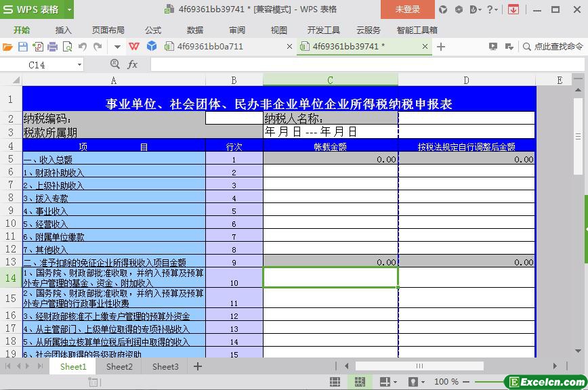Viewport: 588px width, 390px height.
Task: Open the Name Box dropdown arrow
Action: click(79, 64)
